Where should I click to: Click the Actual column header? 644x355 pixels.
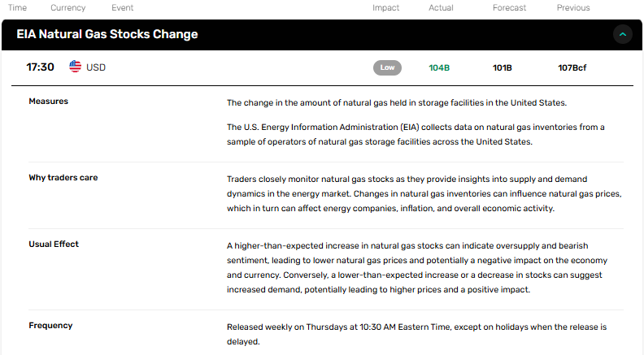pos(441,7)
